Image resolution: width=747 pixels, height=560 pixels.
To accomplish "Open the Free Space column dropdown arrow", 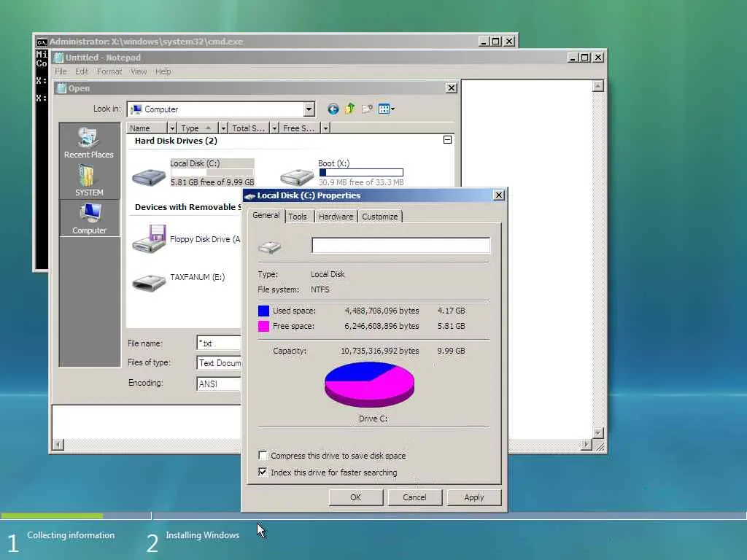I will 325,128.
